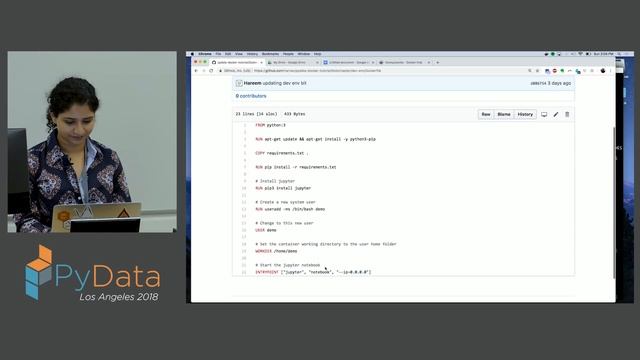This screenshot has width=640, height=360.
Task: Click the browser address bar URL
Action: (318, 71)
